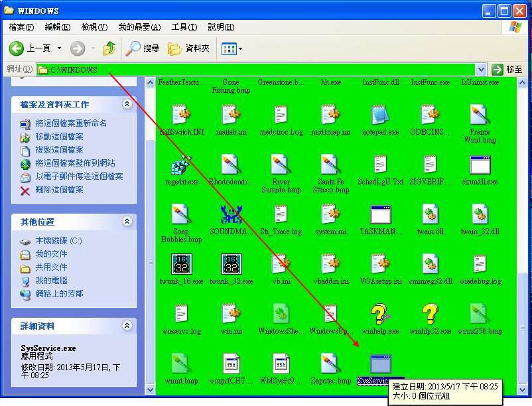Open 網路上的芳鄰 location

click(60, 294)
